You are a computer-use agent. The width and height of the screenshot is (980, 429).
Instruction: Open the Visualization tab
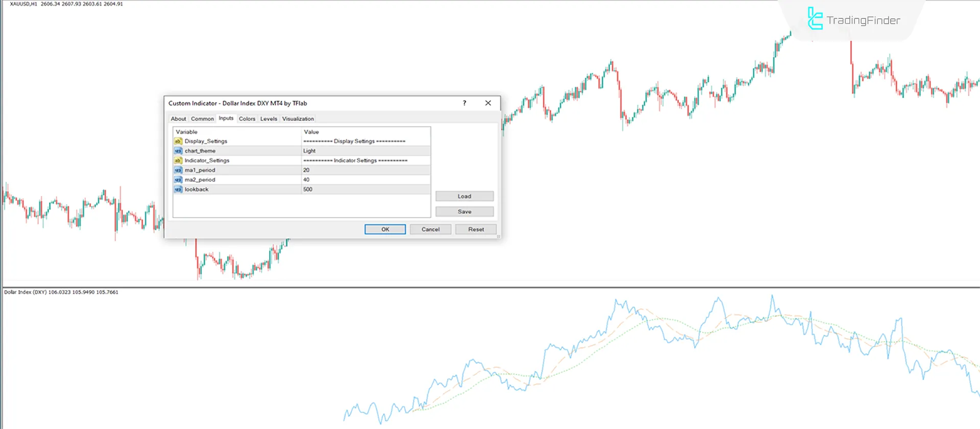click(298, 119)
